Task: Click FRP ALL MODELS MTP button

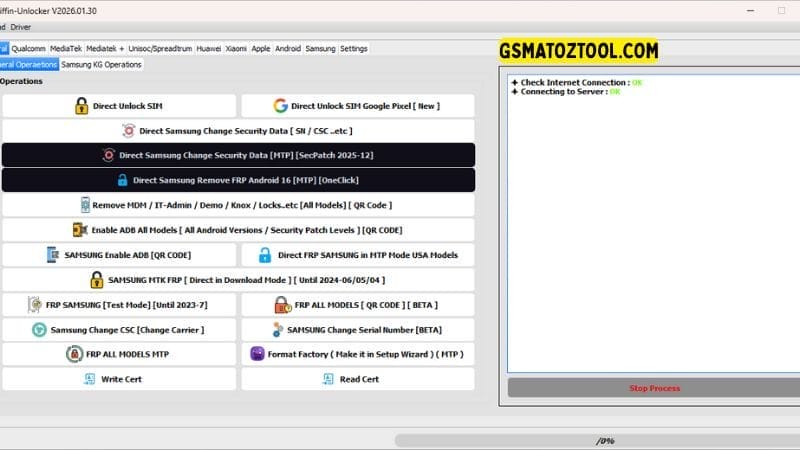Action: (x=119, y=354)
